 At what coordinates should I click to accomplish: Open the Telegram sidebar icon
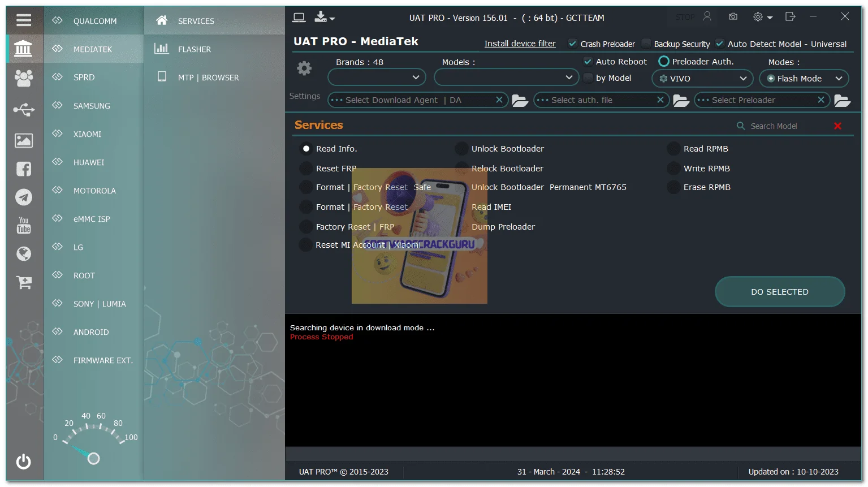(x=24, y=197)
